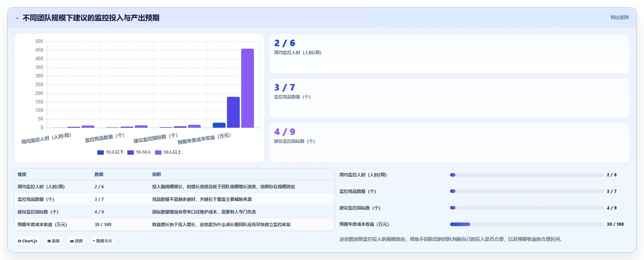The height and width of the screenshot is (260, 644).
Task: Select the 进度 tag chip
Action: click(x=76, y=241)
